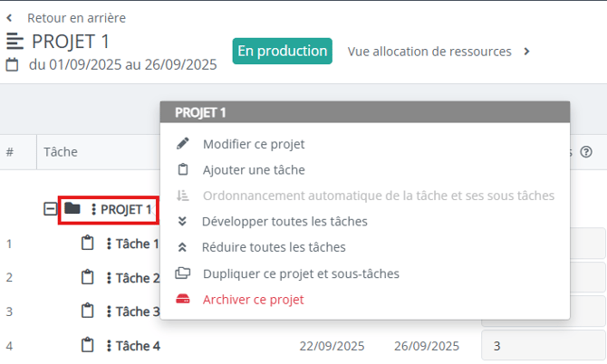This screenshot has width=607, height=364.
Task: Click the help question mark icon in header
Action: point(586,152)
